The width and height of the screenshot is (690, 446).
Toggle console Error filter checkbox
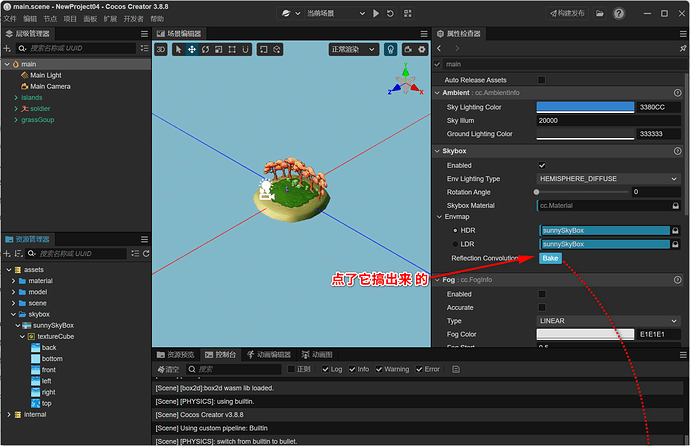click(419, 369)
